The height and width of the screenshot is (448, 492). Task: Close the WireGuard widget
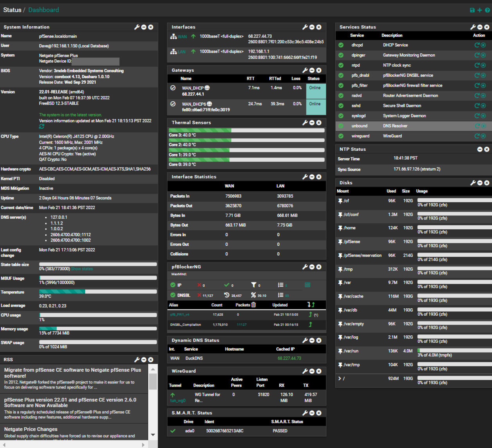click(x=319, y=371)
